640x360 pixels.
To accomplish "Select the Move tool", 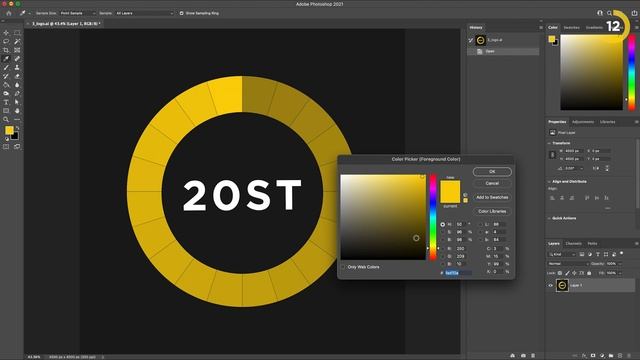I will (6, 33).
